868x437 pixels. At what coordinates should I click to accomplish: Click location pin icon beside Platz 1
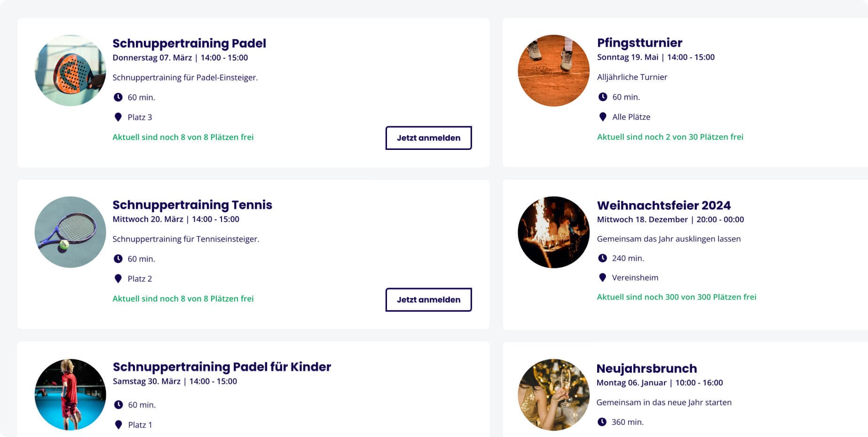(118, 425)
